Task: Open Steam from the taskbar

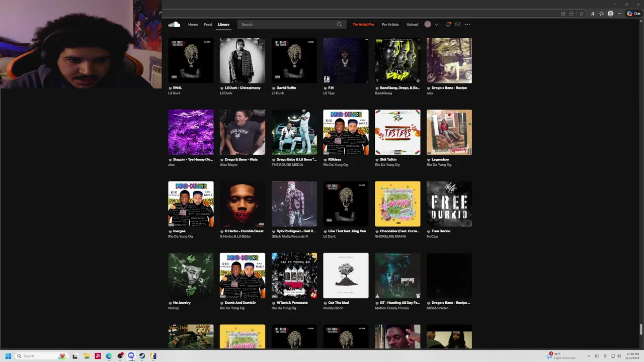Action: tap(142, 356)
